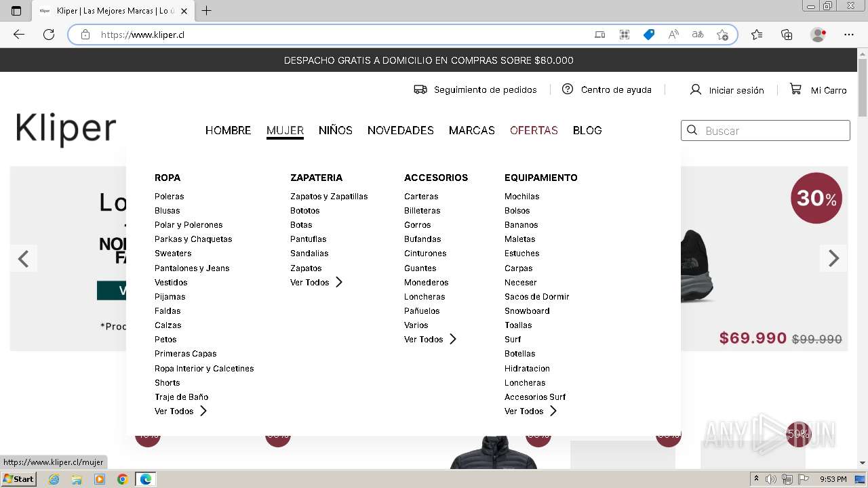Screen dimensions: 868x488
Task: Select Sandalias under Zapateria
Action: click(x=309, y=253)
